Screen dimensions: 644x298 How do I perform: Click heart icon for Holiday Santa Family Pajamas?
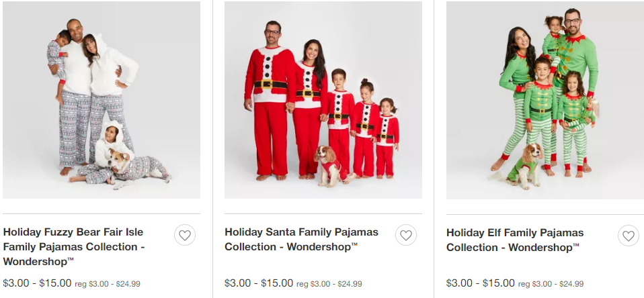coord(405,235)
